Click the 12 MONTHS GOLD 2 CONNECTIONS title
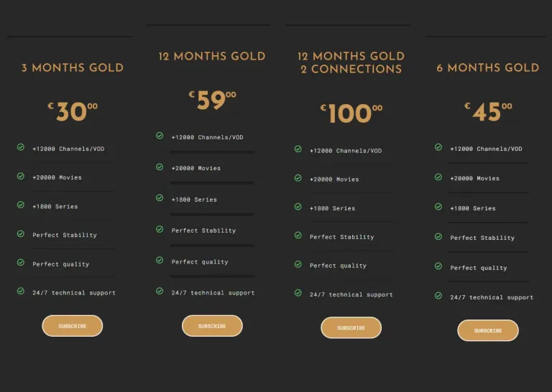The height and width of the screenshot is (392, 552). pyautogui.click(x=351, y=62)
